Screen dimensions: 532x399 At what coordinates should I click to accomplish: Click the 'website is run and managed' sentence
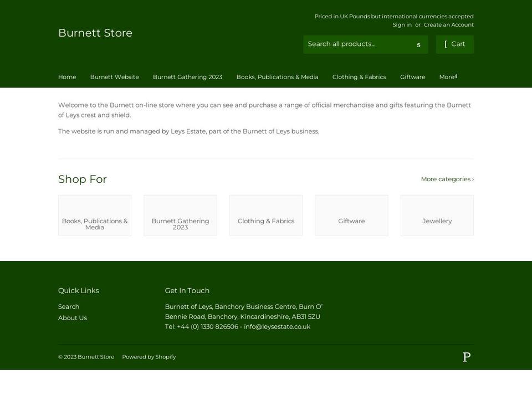click(188, 131)
